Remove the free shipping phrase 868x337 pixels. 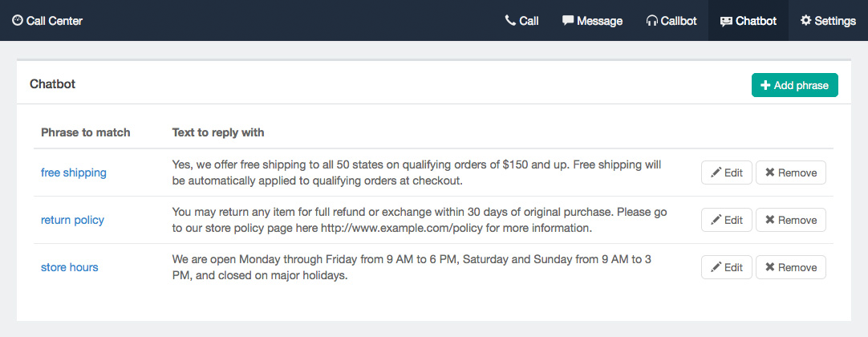coord(790,173)
